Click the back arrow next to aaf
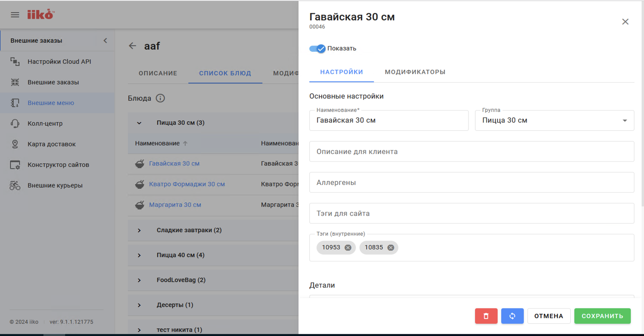 pyautogui.click(x=132, y=46)
